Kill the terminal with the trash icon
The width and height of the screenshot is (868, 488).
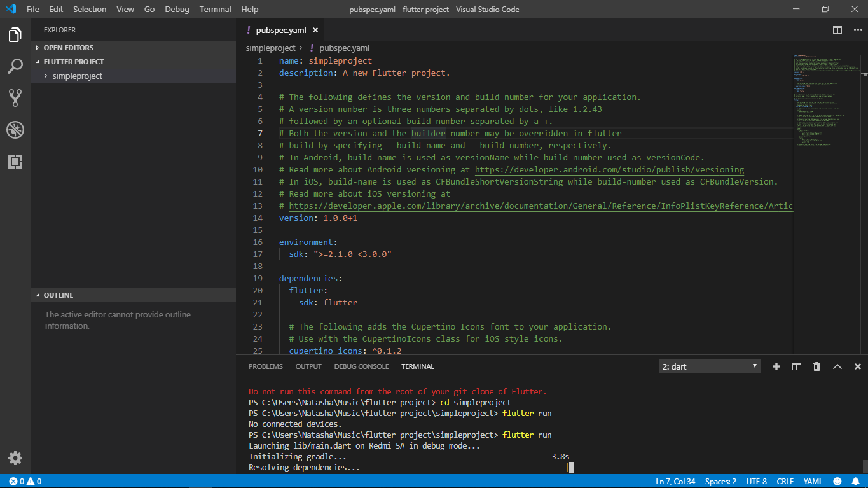[816, 366]
